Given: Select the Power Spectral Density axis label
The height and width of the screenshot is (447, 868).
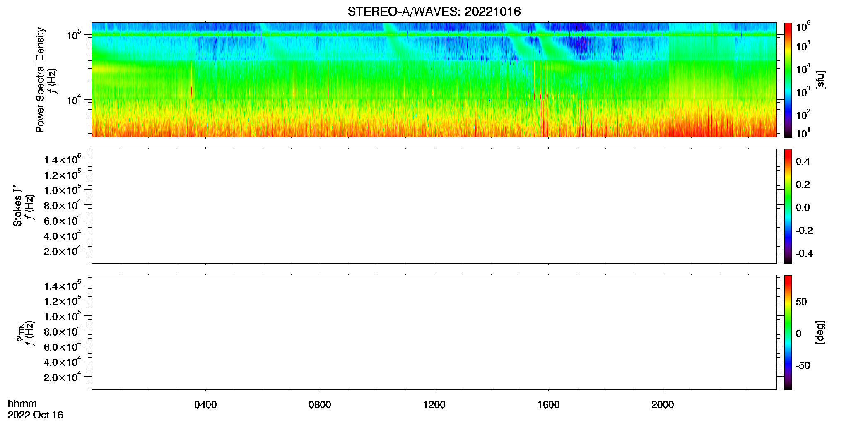Looking at the screenshot, I should [x=40, y=80].
